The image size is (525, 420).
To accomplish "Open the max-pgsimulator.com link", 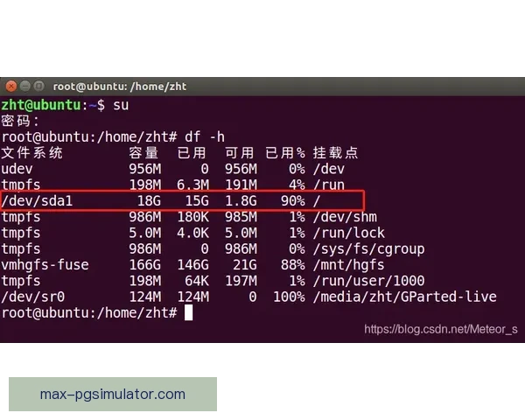I will pos(112,394).
